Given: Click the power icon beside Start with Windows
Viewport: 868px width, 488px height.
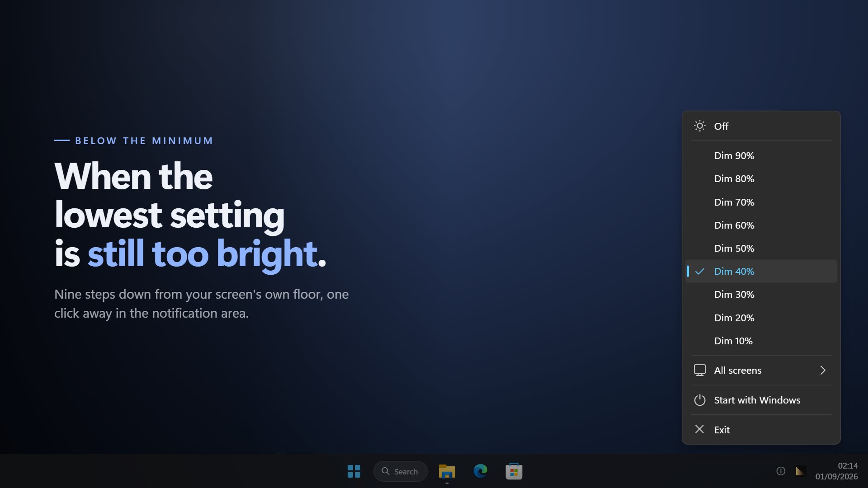Looking at the screenshot, I should click(700, 400).
